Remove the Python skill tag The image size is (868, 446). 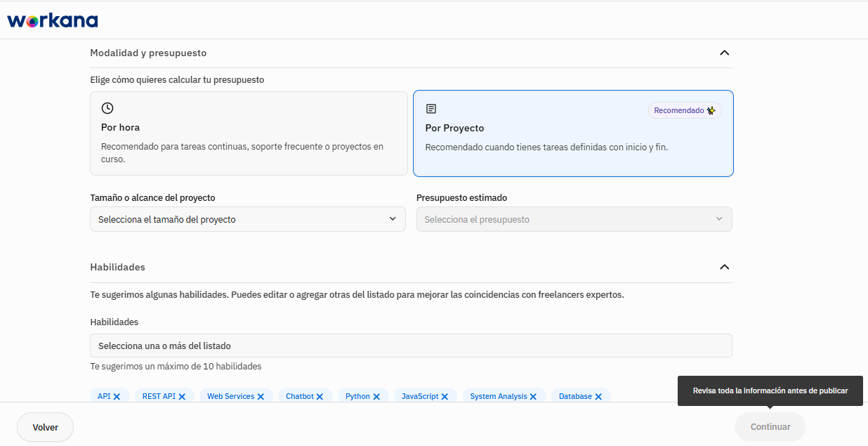376,397
